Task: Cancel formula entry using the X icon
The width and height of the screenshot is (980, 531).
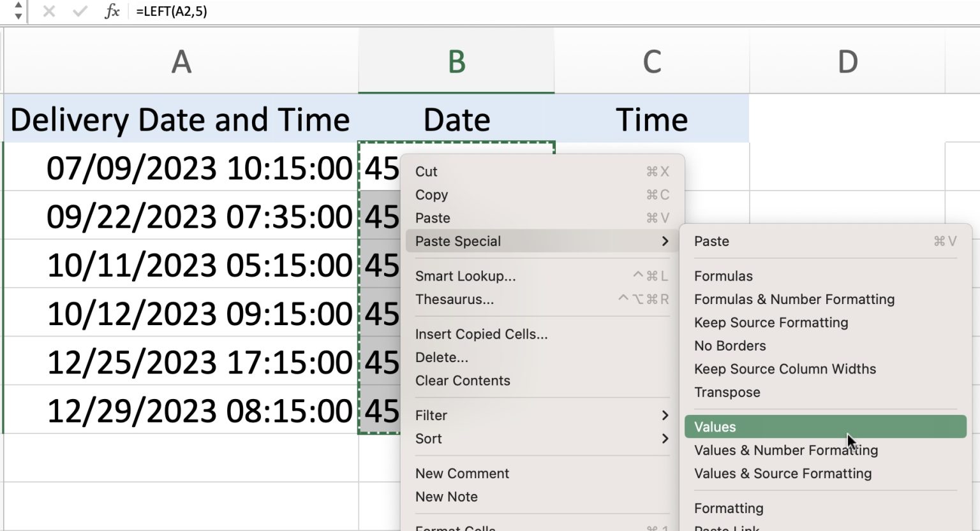Action: pos(48,11)
